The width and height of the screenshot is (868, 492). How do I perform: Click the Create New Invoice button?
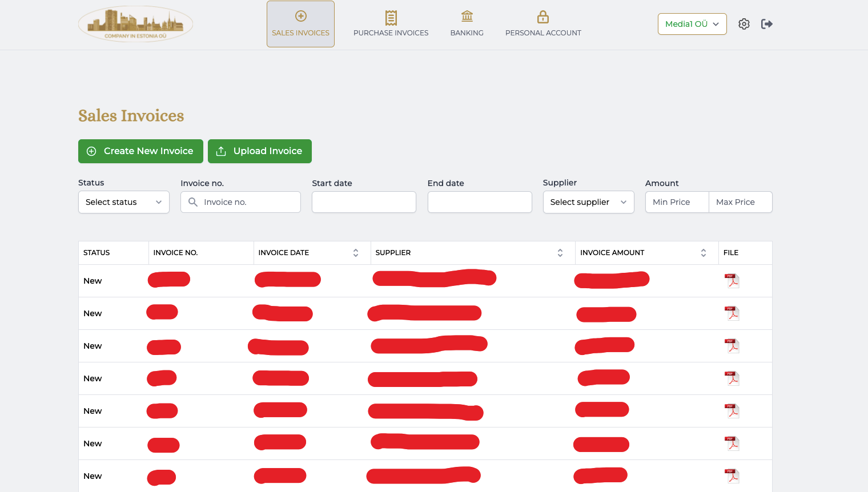pos(140,151)
